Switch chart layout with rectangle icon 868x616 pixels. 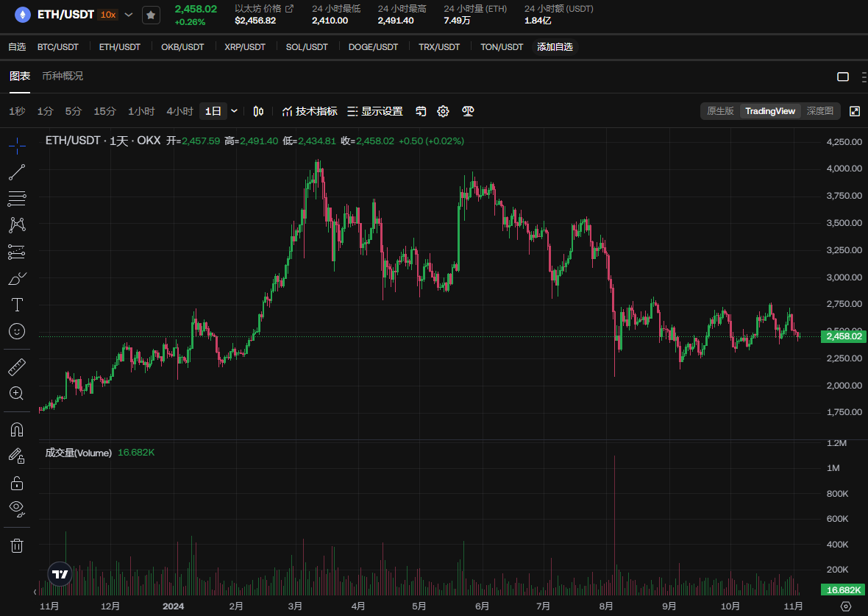(x=843, y=77)
